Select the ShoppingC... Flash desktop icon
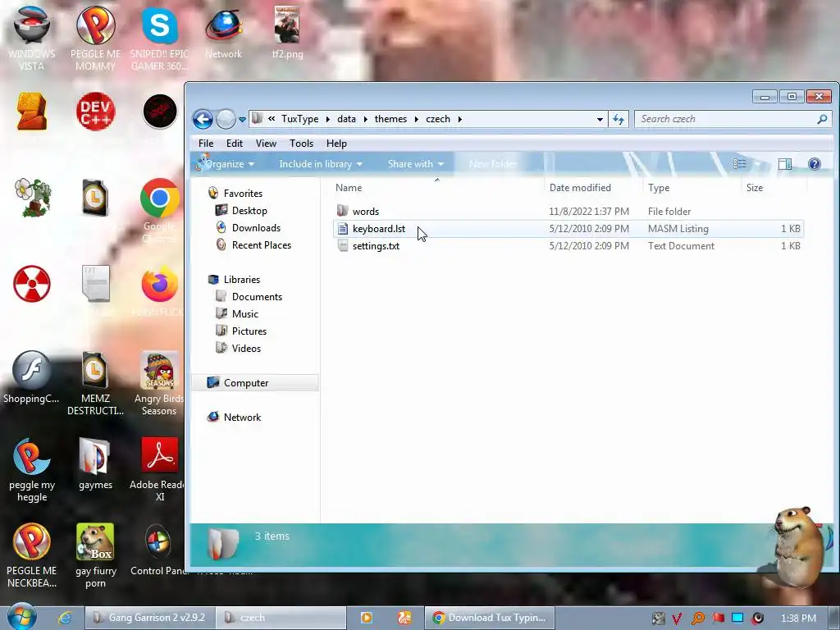The image size is (840, 630). (x=32, y=377)
